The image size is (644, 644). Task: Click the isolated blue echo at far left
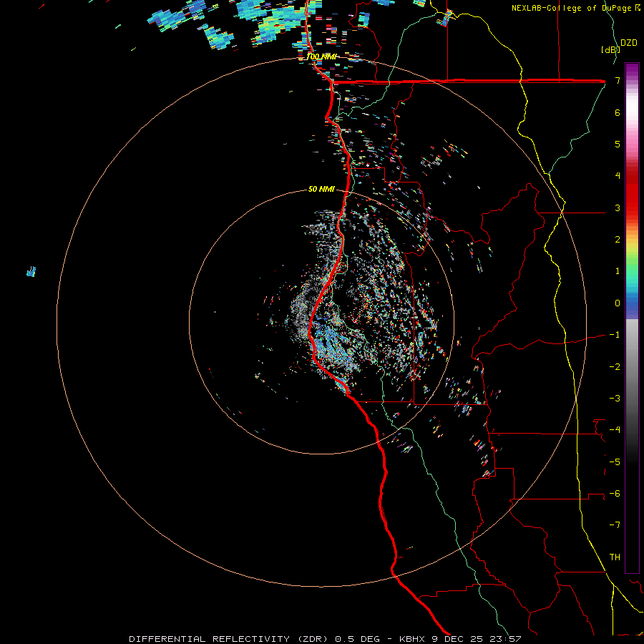click(x=31, y=271)
